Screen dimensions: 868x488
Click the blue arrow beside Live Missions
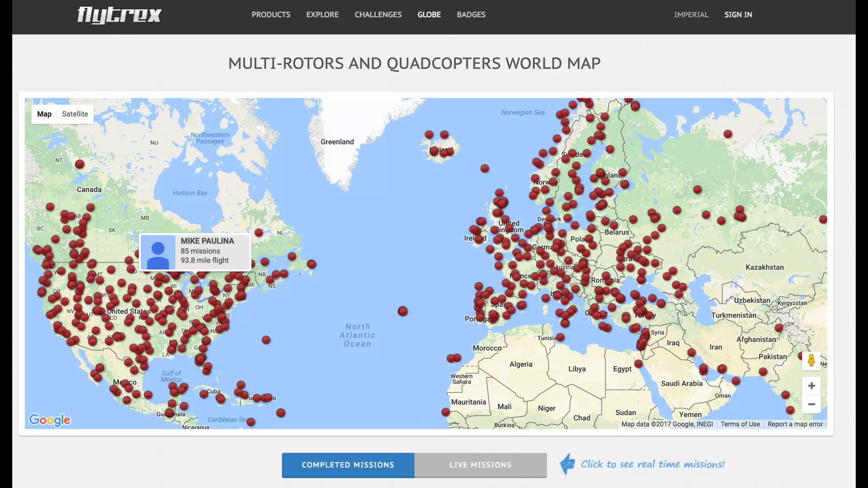click(567, 464)
